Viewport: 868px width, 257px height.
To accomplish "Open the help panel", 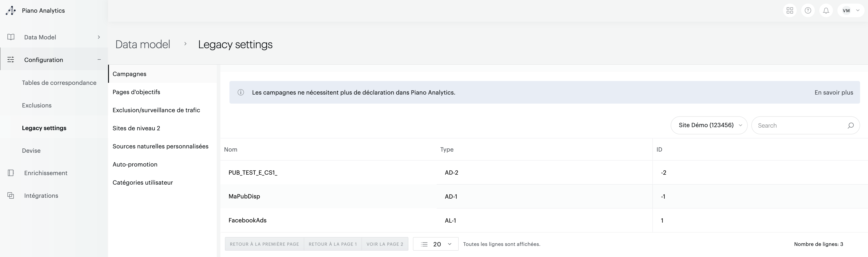I will pyautogui.click(x=808, y=10).
